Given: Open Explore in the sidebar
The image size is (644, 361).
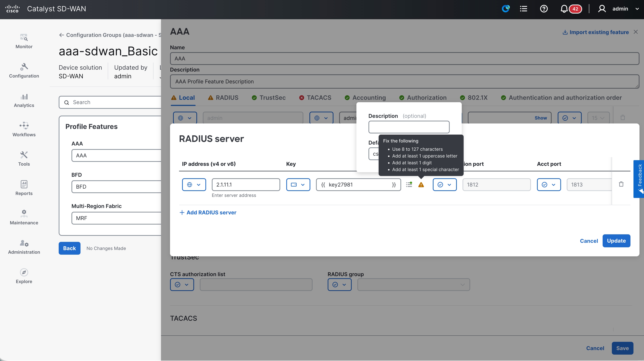Looking at the screenshot, I should [x=24, y=276].
